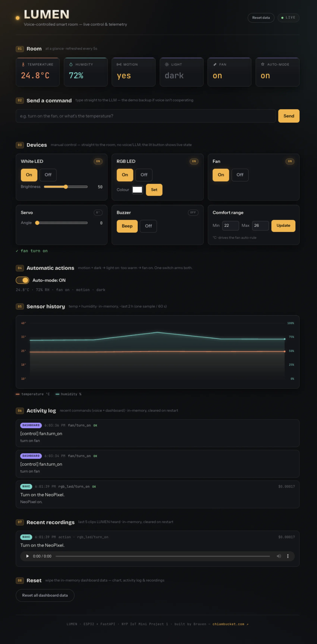The image size is (317, 644).
Task: Click the thermometer icon in Temperature card
Action: (x=23, y=65)
